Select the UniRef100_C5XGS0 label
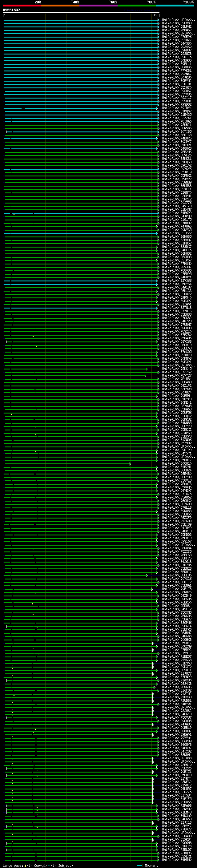197x868 pixels. click(x=177, y=87)
